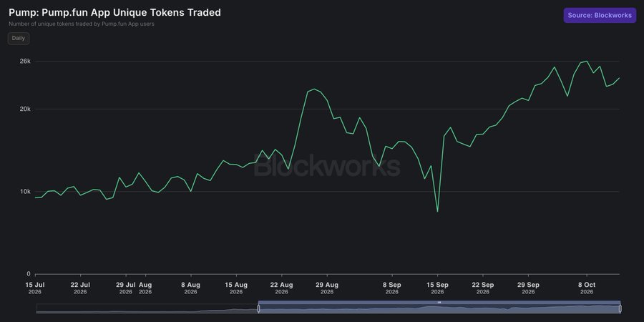The width and height of the screenshot is (644, 322).
Task: Click the unselected left part of overview navigator
Action: 147,308
